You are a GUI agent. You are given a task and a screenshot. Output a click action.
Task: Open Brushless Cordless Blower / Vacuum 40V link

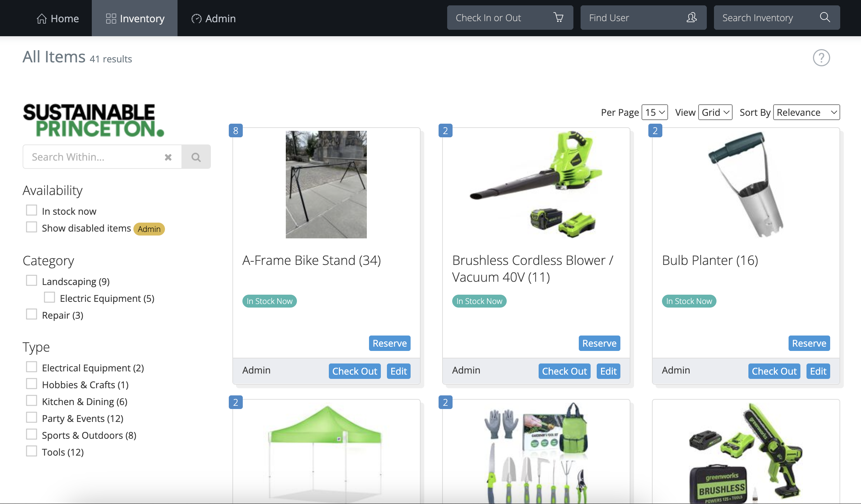coord(533,269)
